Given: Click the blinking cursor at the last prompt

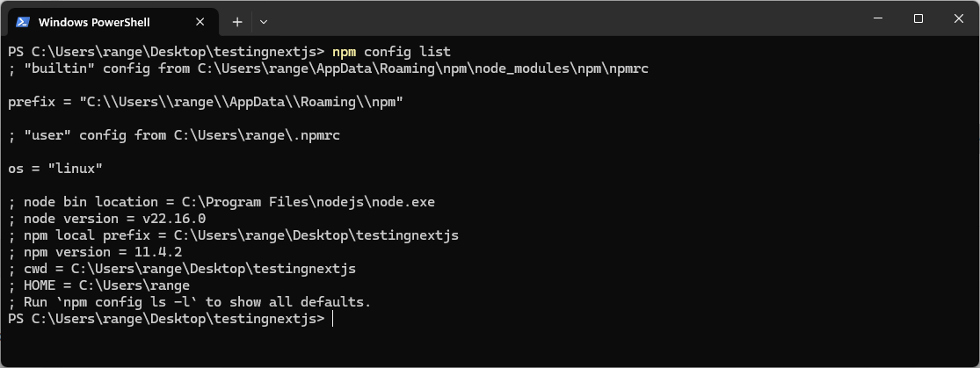Looking at the screenshot, I should 333,318.
